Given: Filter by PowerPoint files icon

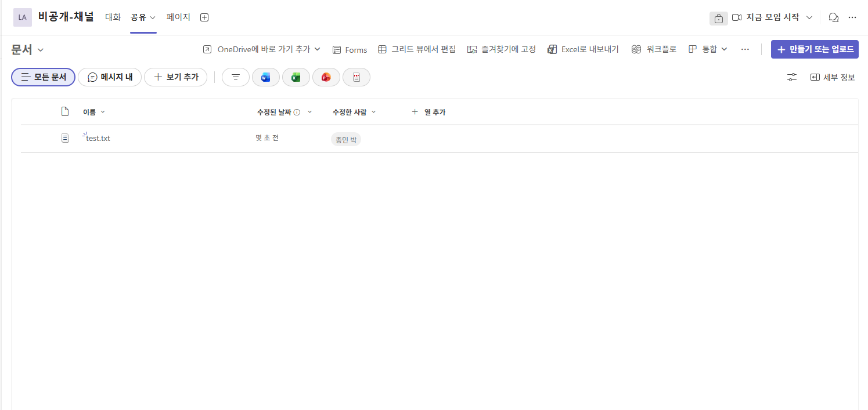Looking at the screenshot, I should (326, 77).
